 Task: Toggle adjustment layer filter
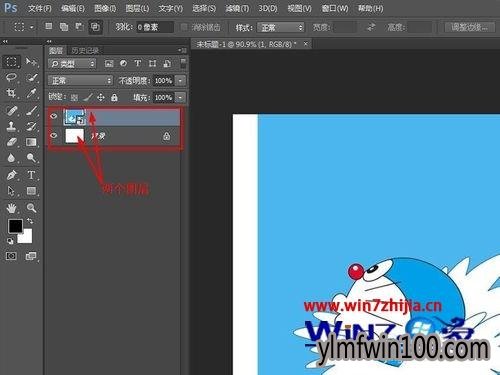pyautogui.click(x=123, y=63)
